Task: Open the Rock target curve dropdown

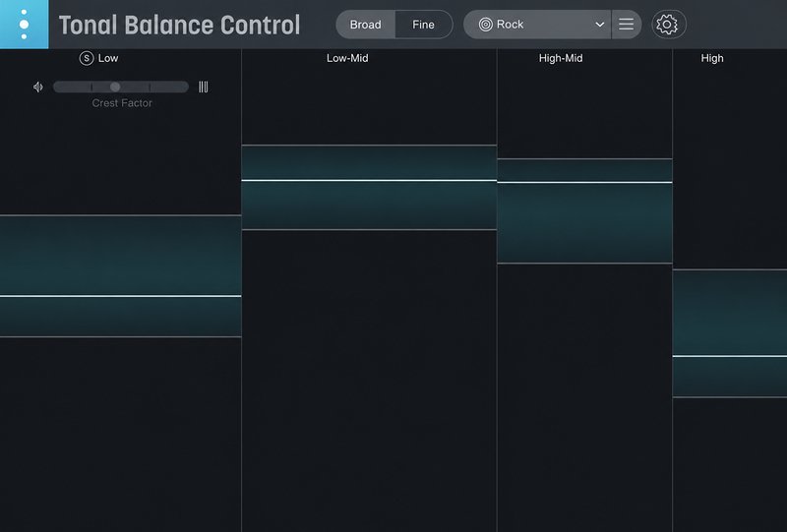Action: pos(537,24)
